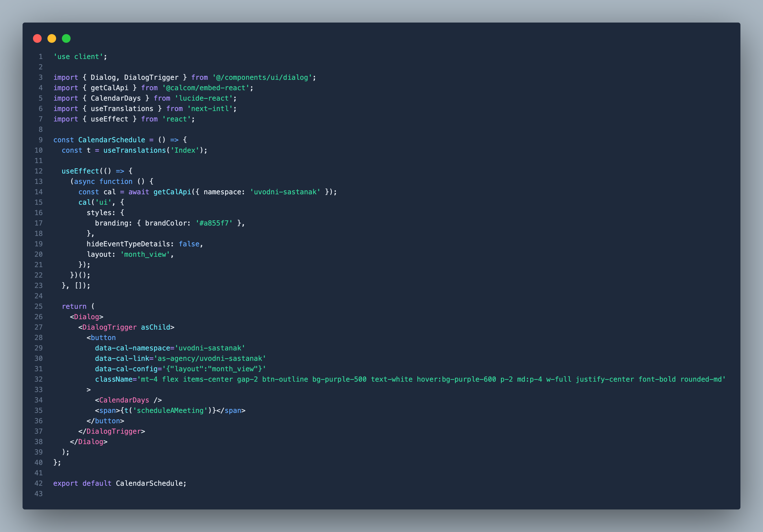Image resolution: width=763 pixels, height=532 pixels.
Task: Click the green maximize window dot
Action: [x=66, y=38]
